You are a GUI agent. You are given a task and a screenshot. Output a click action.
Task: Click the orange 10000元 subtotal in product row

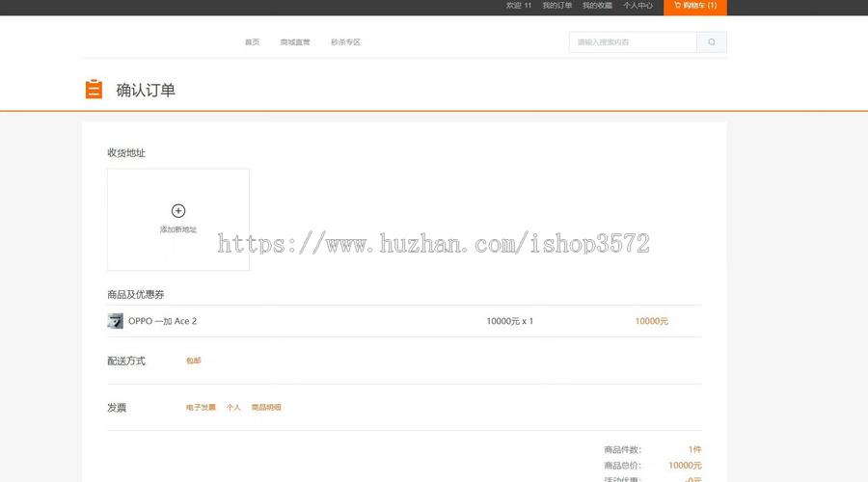(x=652, y=321)
